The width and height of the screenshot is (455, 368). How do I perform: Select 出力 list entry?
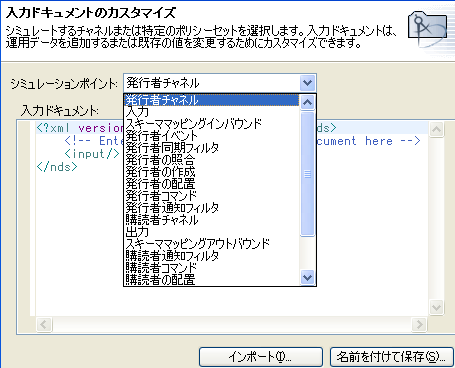212,232
